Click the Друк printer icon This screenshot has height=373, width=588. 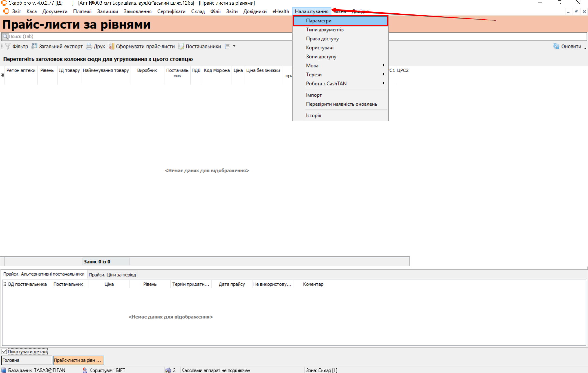coord(89,46)
